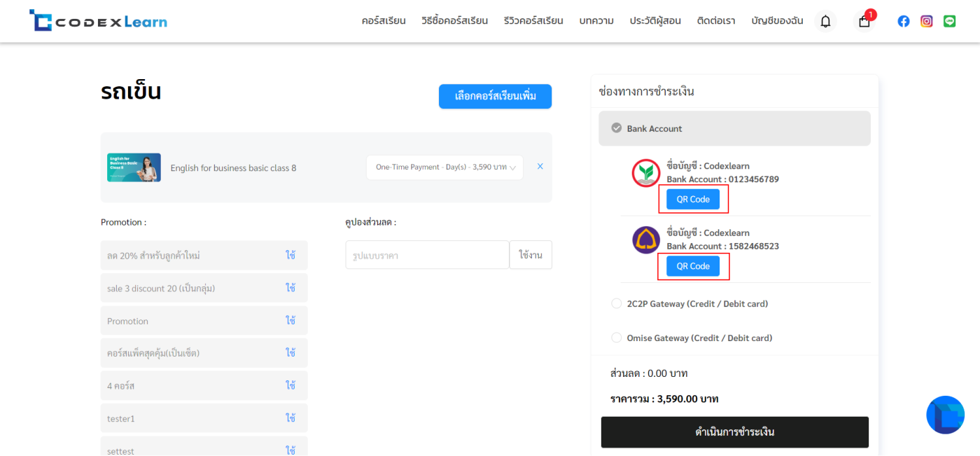
Task: Open the Instagram icon link
Action: 926,21
